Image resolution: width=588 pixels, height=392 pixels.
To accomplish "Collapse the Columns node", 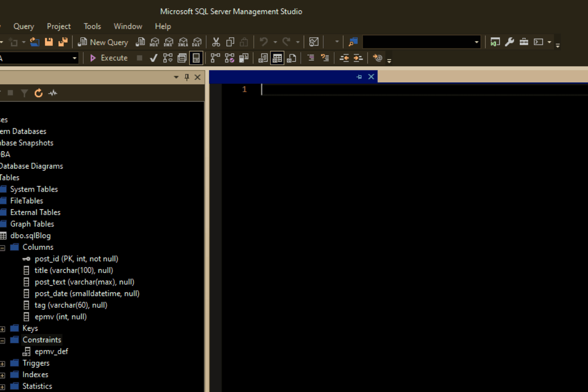I will coord(2,247).
